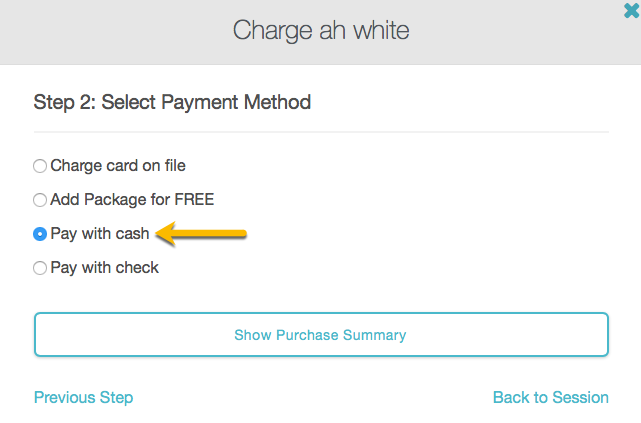The height and width of the screenshot is (423, 641).
Task: Go back via the Previous Step link
Action: [x=83, y=397]
